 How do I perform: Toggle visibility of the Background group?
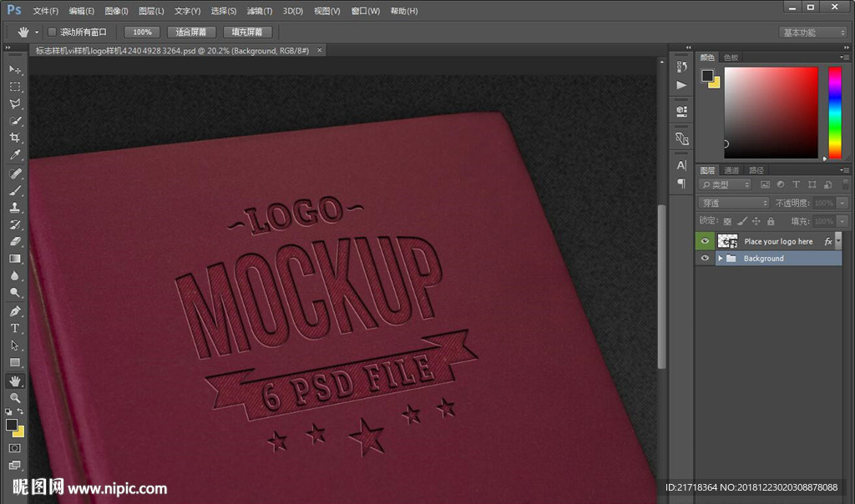coord(706,259)
